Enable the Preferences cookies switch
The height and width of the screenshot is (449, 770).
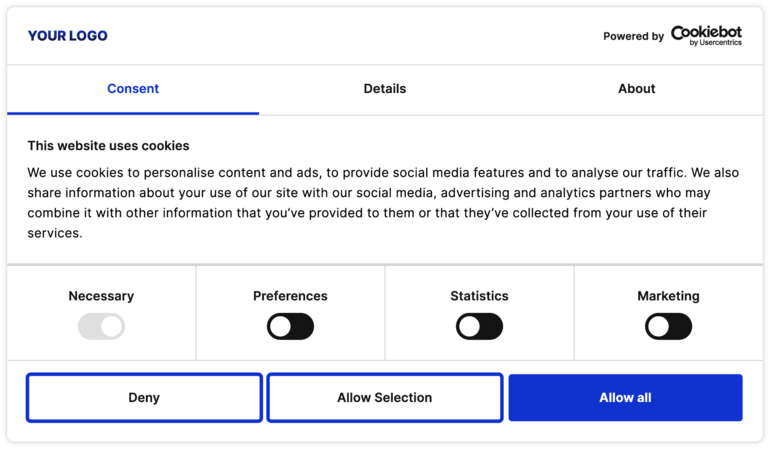click(x=290, y=326)
